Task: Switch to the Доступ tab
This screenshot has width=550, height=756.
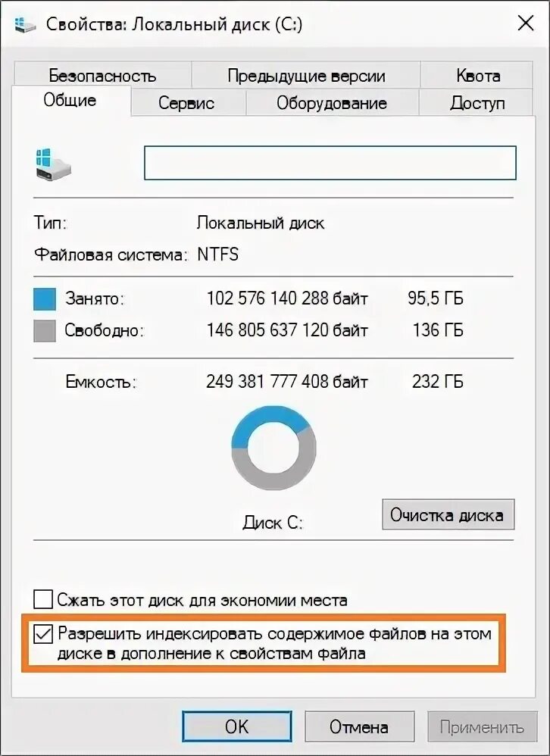Action: pyautogui.click(x=477, y=103)
